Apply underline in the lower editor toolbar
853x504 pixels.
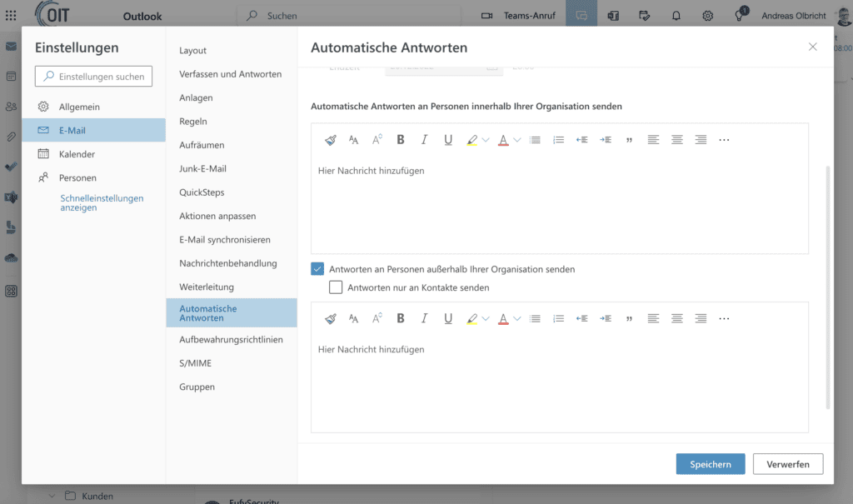pyautogui.click(x=448, y=318)
